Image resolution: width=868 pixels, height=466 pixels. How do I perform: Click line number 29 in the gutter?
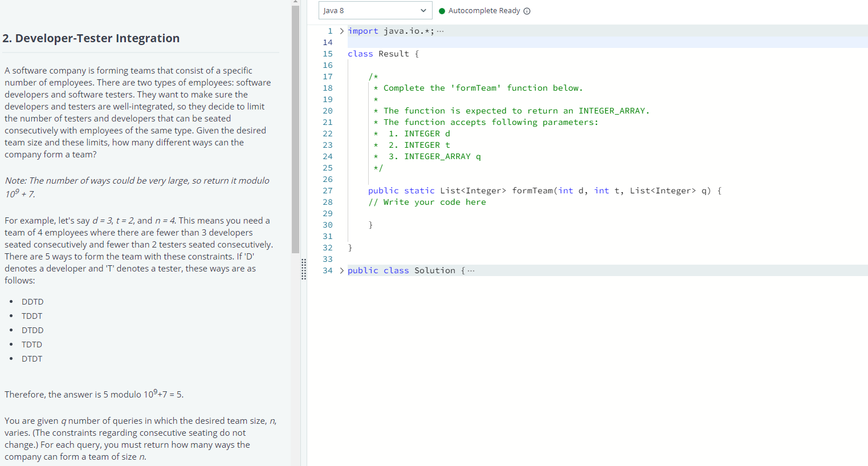[x=328, y=213]
